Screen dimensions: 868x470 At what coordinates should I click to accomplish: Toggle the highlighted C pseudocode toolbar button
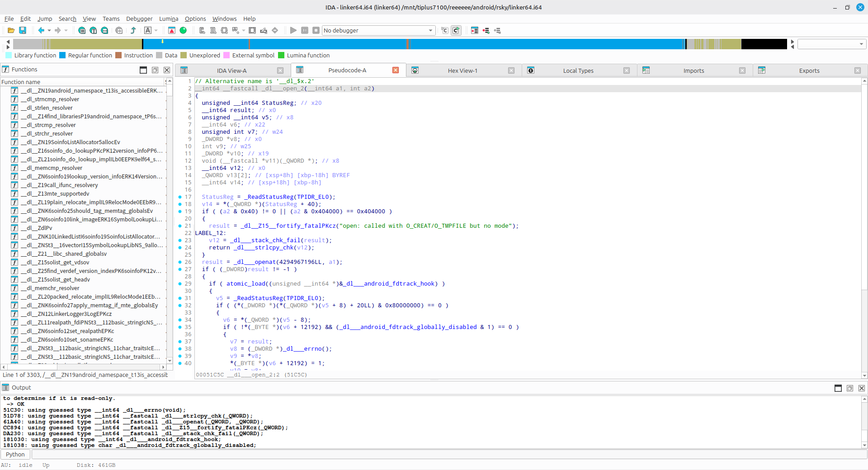[x=456, y=30]
